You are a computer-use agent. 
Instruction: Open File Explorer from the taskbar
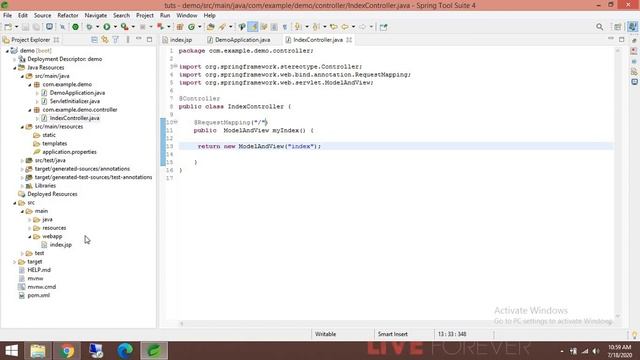(38, 351)
